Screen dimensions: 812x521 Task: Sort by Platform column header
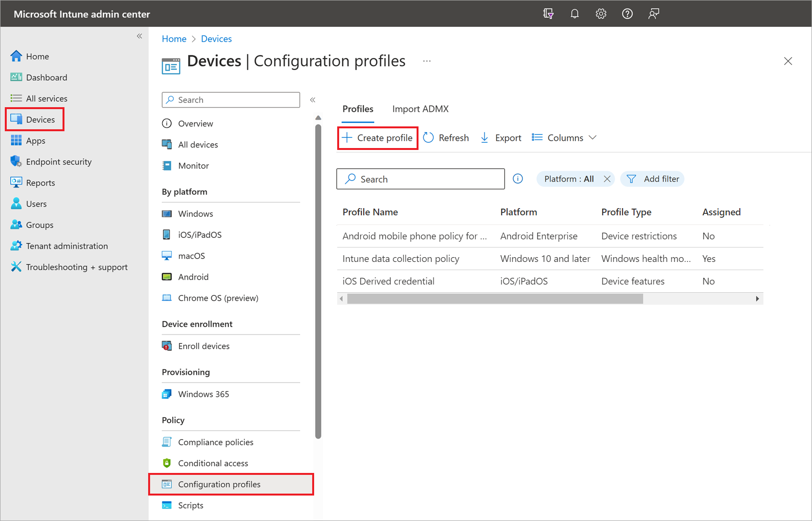pyautogui.click(x=519, y=212)
